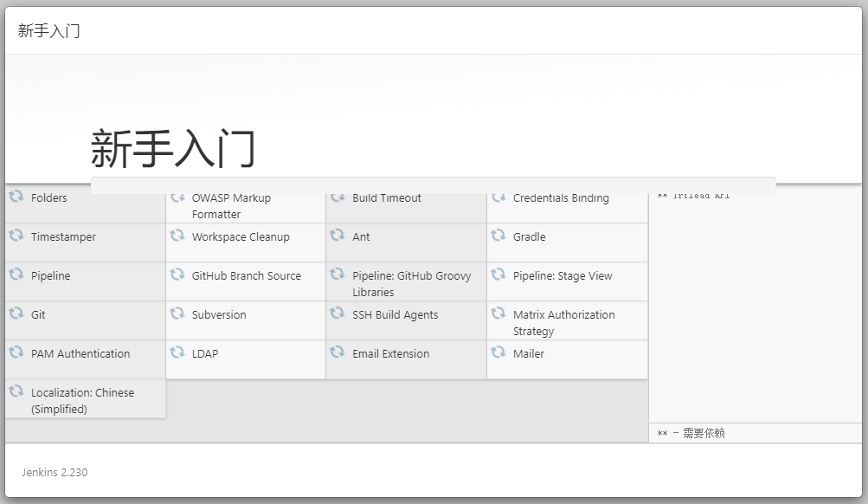The image size is (868, 504).
Task: Select the Timestamper plugin text
Action: 63,237
